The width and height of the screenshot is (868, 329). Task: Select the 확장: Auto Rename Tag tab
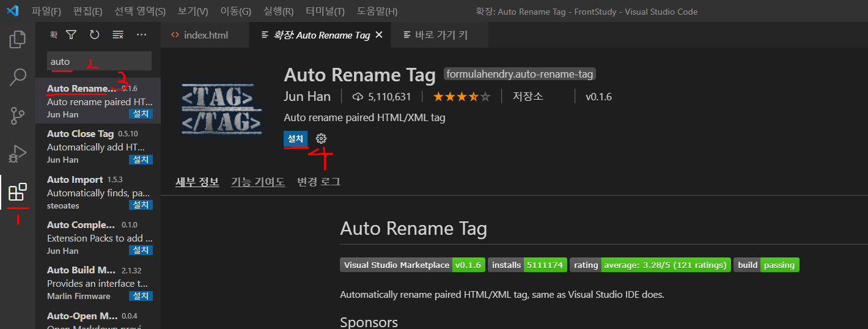pos(320,35)
